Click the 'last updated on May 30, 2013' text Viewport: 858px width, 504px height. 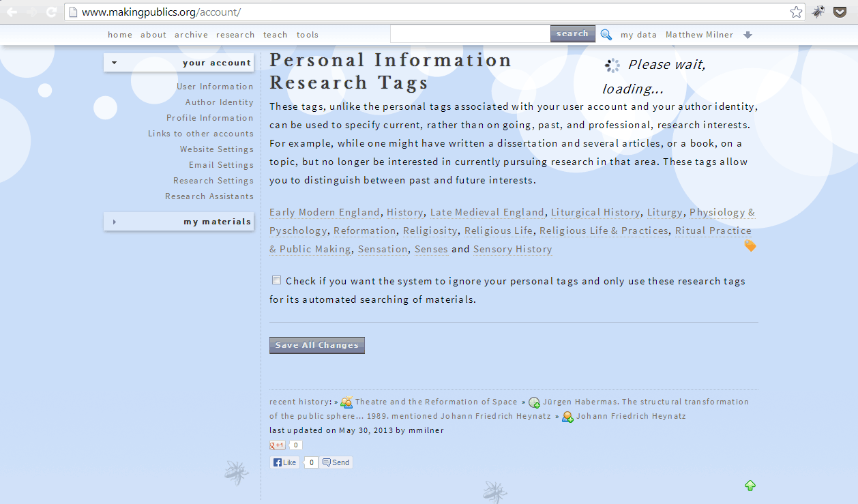tap(331, 430)
